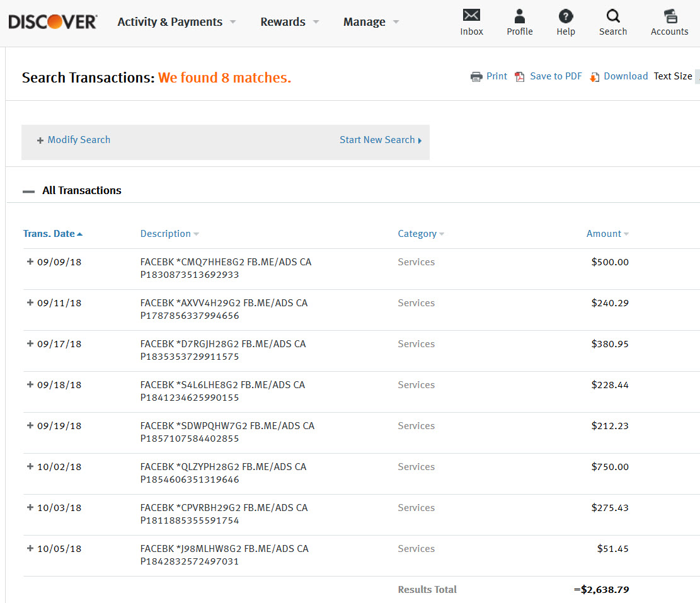Click FACEBK *QLZYPH28G2 description
The height and width of the screenshot is (603, 700).
(x=223, y=473)
